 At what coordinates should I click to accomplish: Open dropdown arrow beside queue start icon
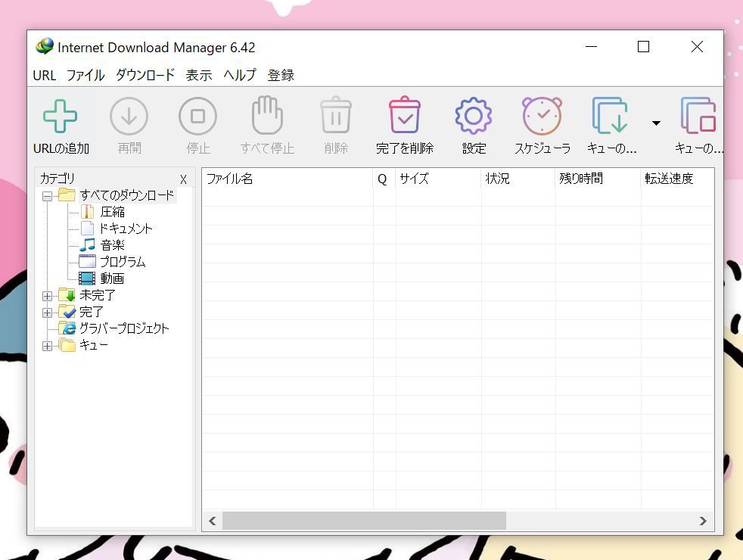click(x=656, y=123)
